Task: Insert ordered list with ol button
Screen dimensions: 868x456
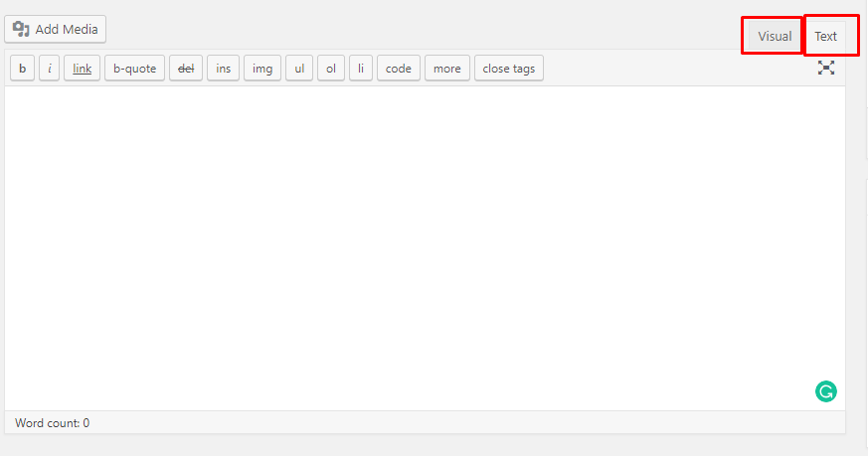Action: pyautogui.click(x=331, y=69)
